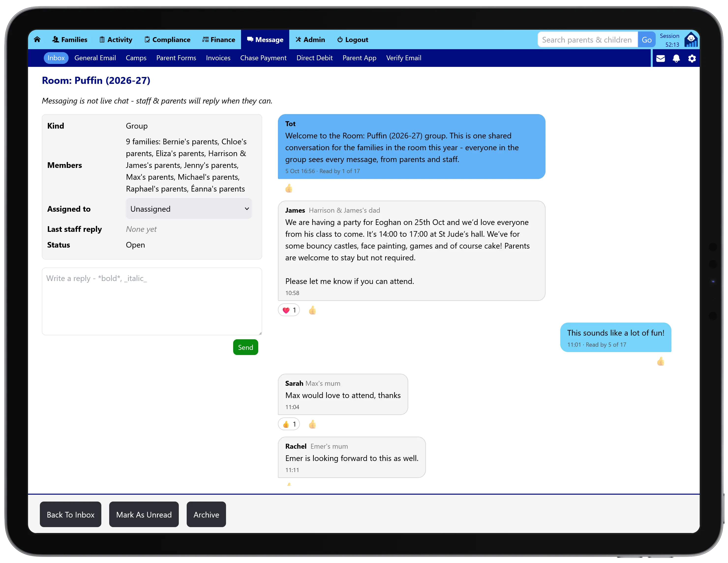
Task: Open the Invoices tab
Action: tap(218, 58)
